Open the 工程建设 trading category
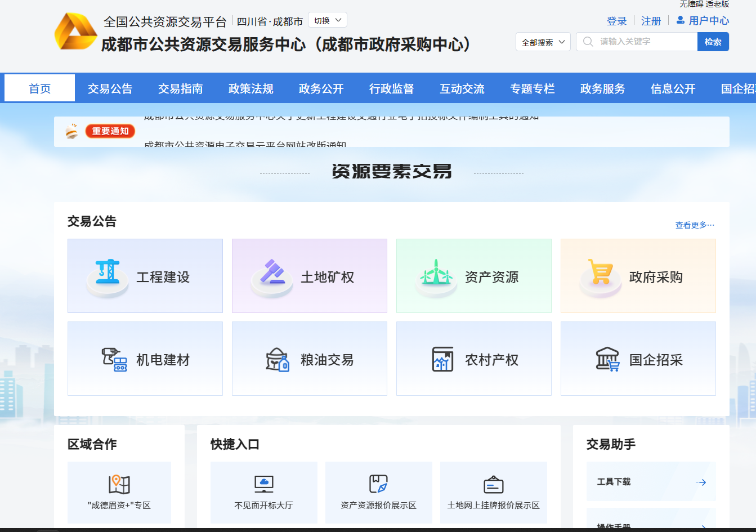This screenshot has height=532, width=756. pyautogui.click(x=145, y=275)
